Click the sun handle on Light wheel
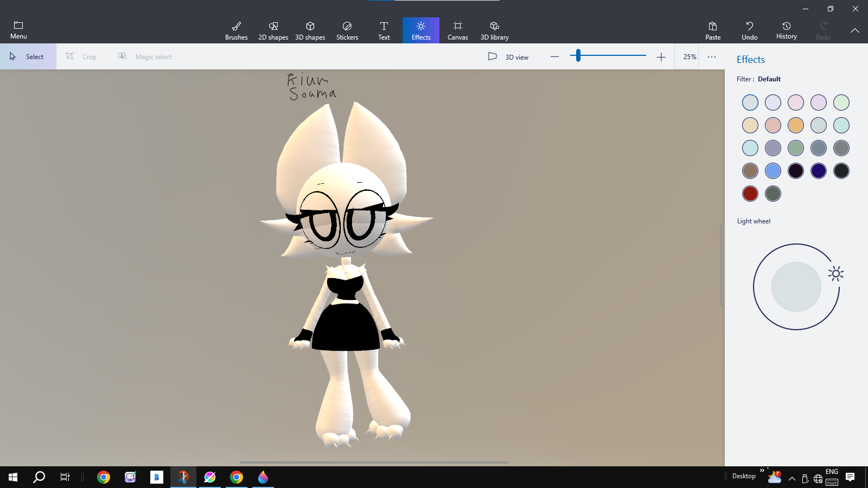 tap(835, 274)
